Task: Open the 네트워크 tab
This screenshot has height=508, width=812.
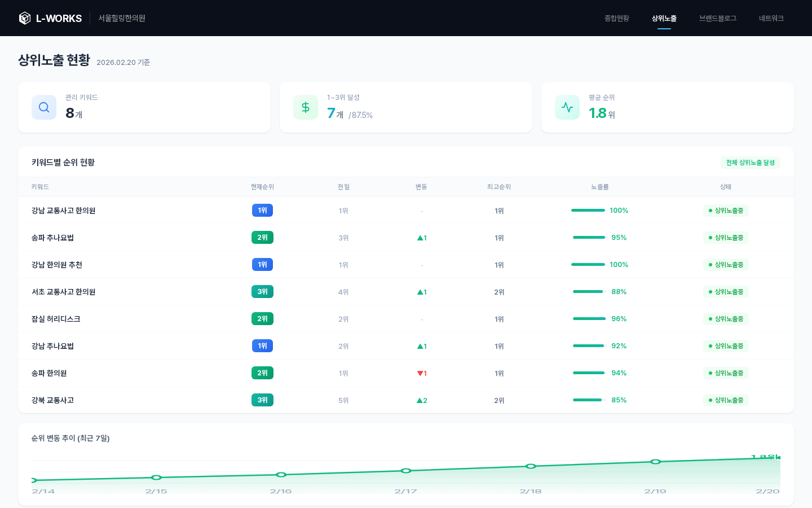Action: 771,18
